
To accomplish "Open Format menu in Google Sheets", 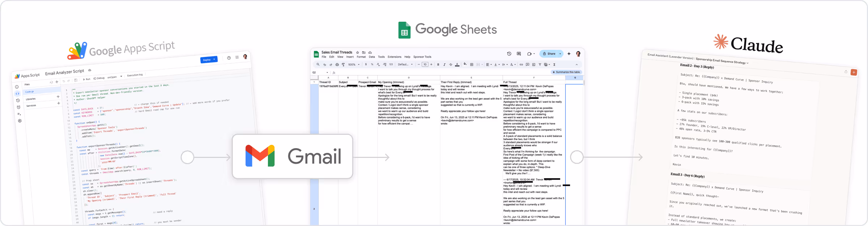I will [x=361, y=57].
